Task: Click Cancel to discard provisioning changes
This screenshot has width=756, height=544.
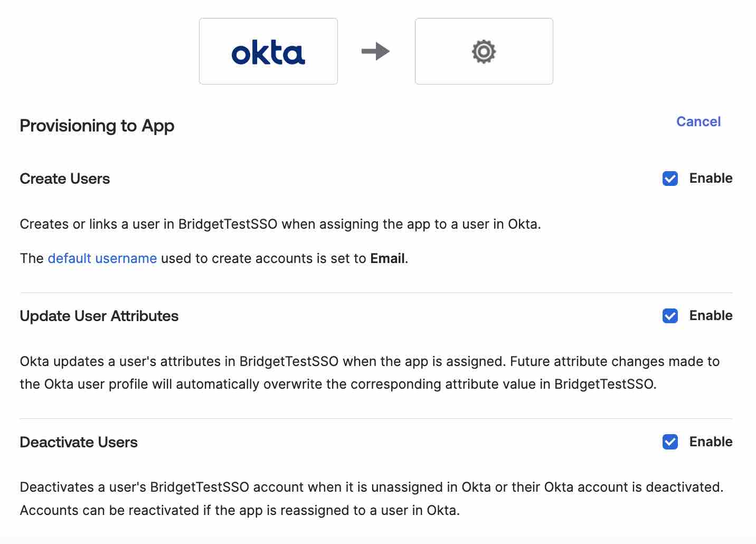Action: 698,121
